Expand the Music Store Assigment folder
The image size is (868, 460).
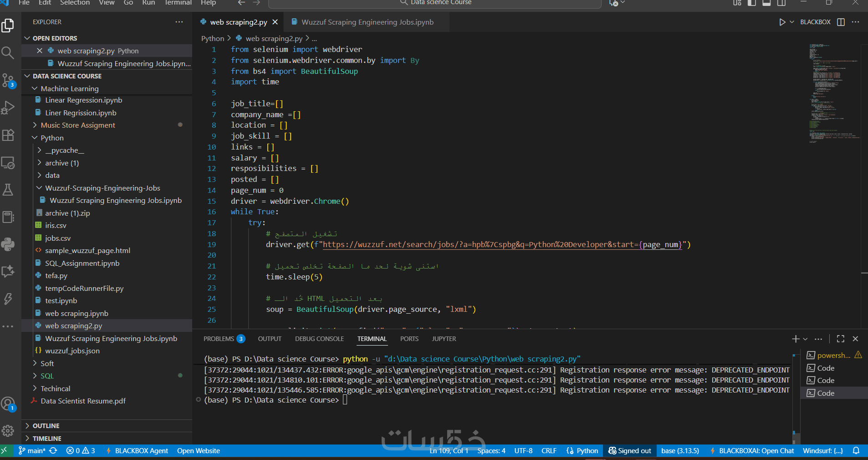click(x=77, y=125)
